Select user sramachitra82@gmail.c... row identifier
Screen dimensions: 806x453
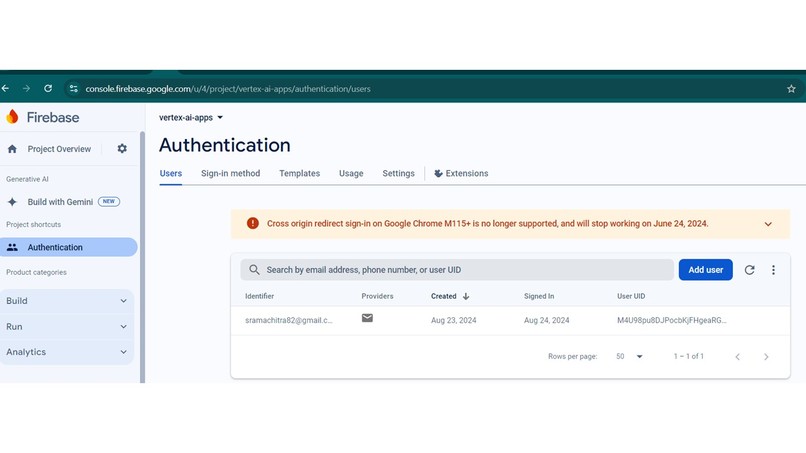click(x=289, y=320)
